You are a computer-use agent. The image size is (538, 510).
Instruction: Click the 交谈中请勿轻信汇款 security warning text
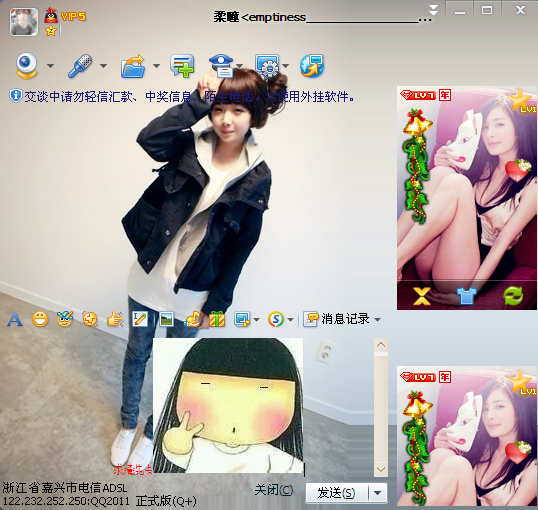189,97
